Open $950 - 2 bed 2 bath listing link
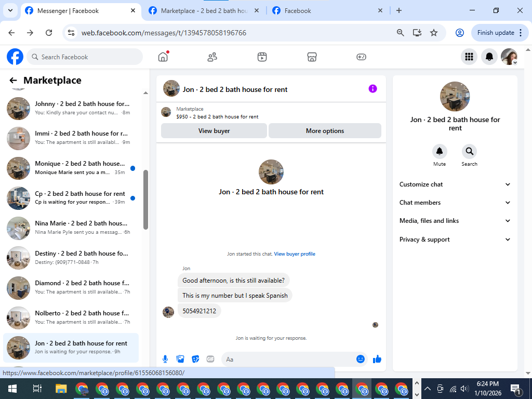This screenshot has width=532, height=399. pyautogui.click(x=217, y=117)
